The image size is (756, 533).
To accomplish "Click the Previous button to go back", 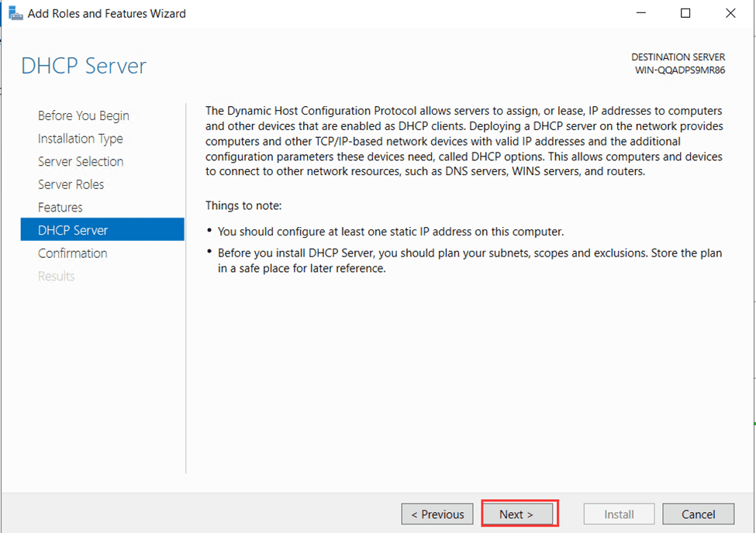I will point(437,514).
